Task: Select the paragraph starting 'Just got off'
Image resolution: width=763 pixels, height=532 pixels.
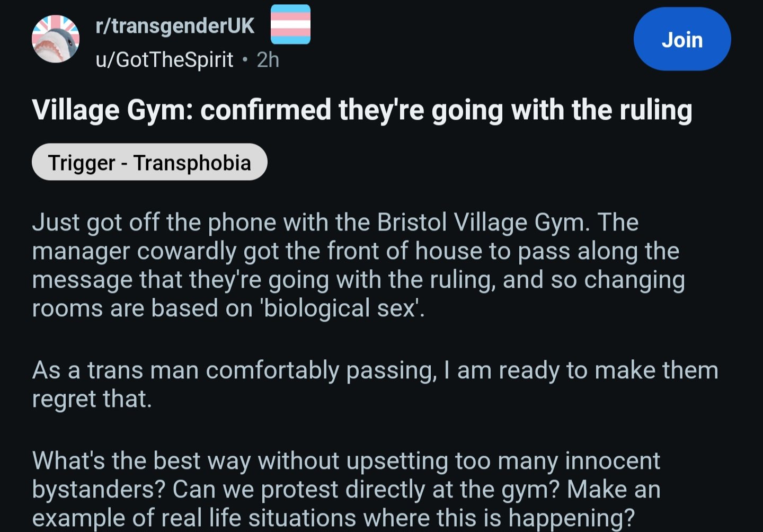Action: (x=358, y=265)
